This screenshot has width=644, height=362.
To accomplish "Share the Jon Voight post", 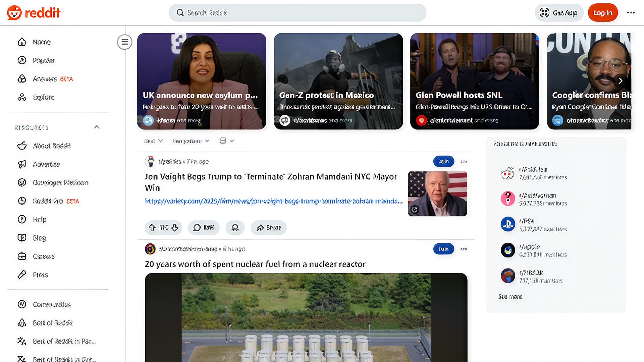I will [x=269, y=228].
